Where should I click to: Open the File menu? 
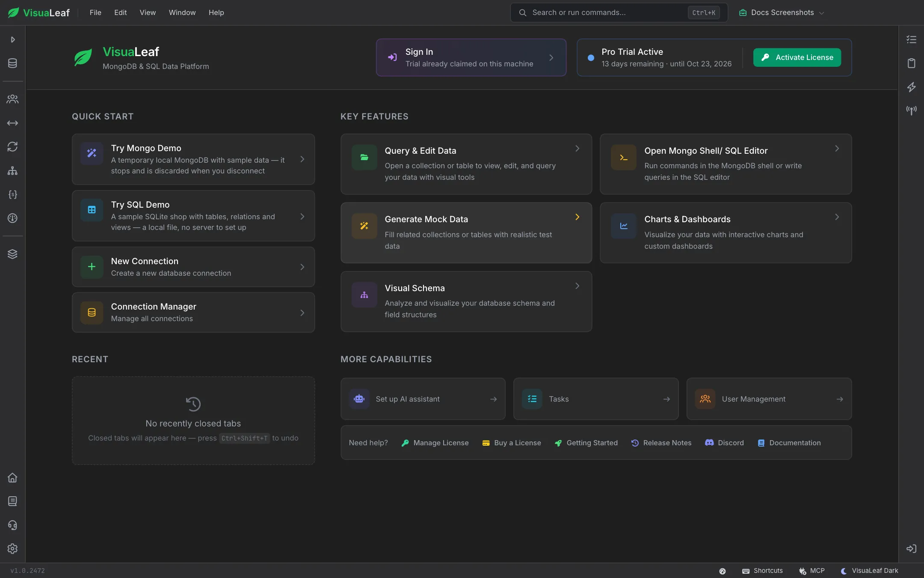(x=95, y=13)
